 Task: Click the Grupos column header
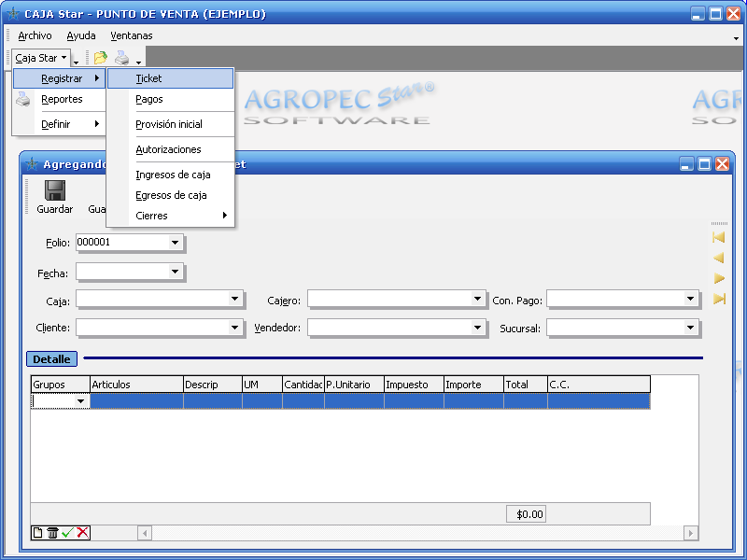tap(61, 385)
